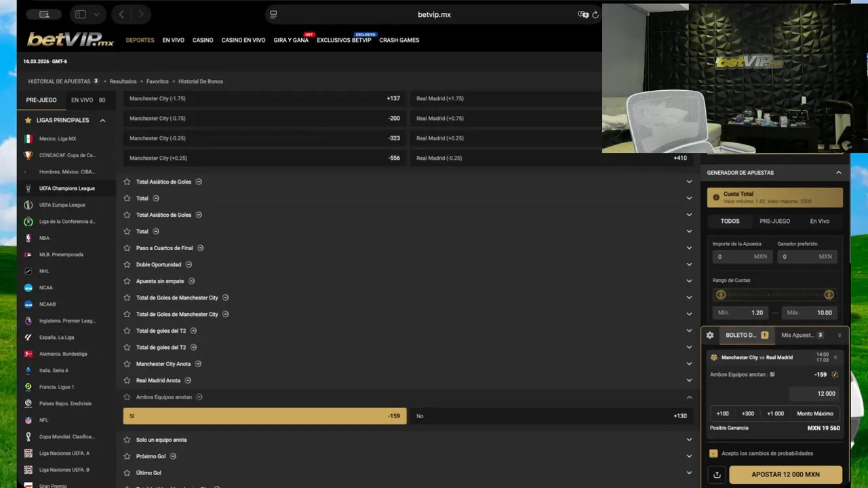
Task: Click the Cuota Total info icon
Action: (716, 197)
